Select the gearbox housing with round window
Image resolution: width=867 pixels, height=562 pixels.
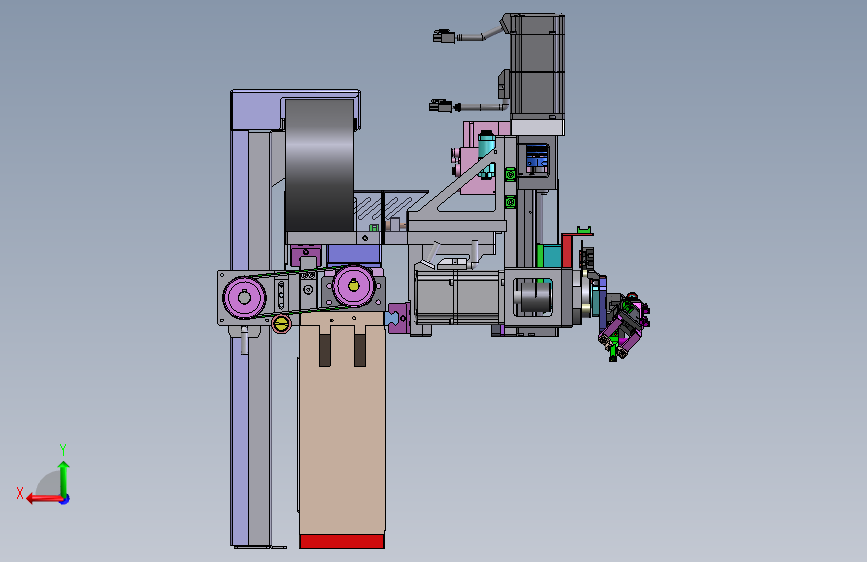[537, 298]
